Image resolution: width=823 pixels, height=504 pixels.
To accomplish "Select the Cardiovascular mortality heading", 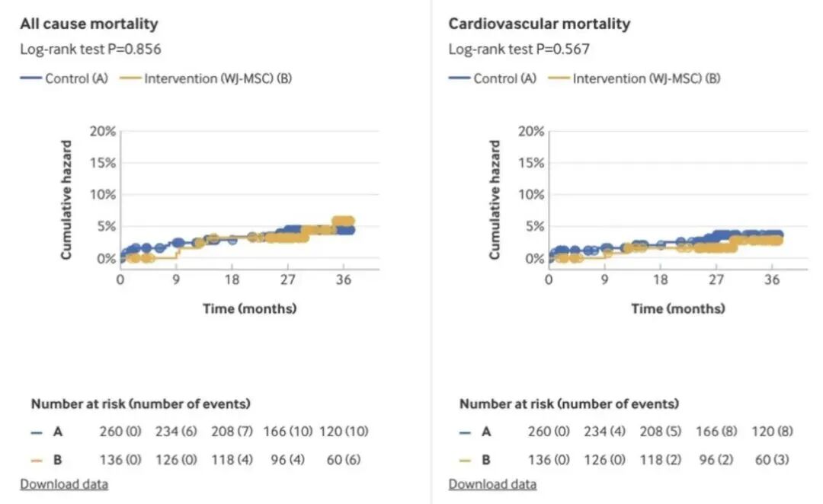I will [539, 24].
